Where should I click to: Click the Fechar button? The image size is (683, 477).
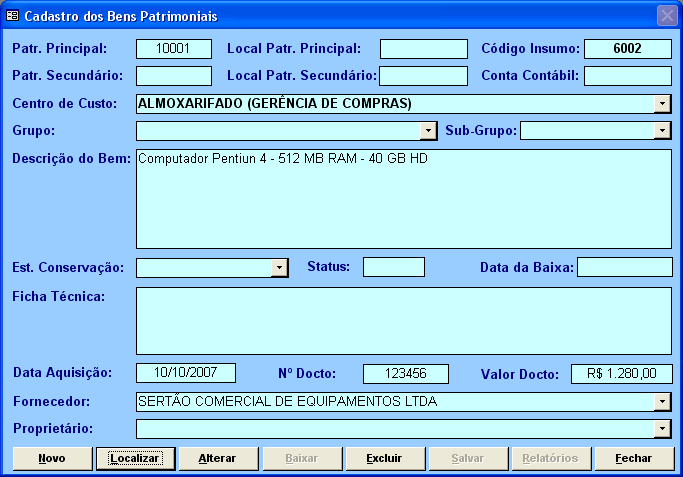633,458
